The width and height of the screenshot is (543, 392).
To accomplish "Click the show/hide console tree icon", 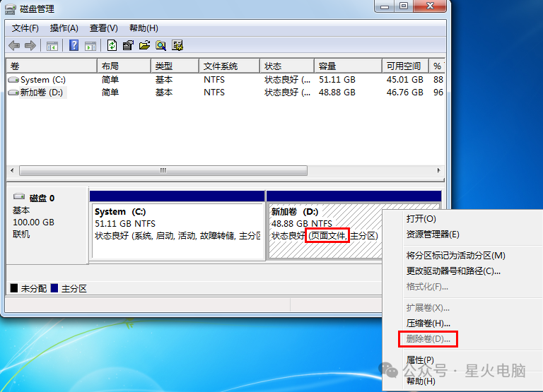I will pos(52,46).
